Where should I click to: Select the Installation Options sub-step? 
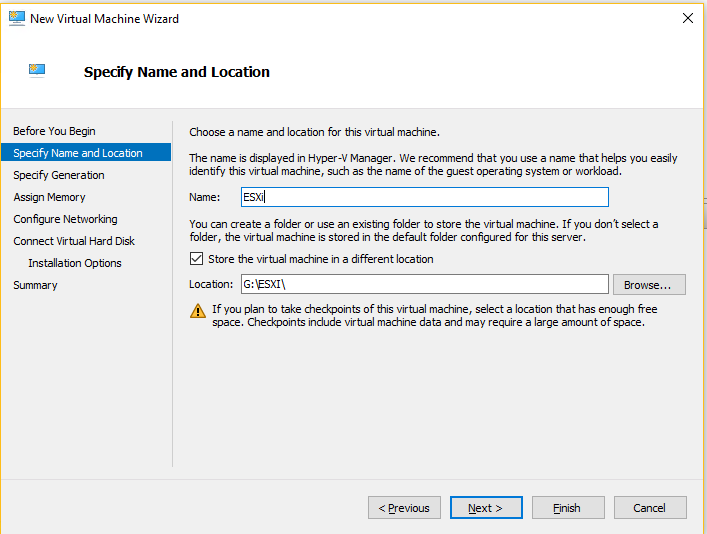pyautogui.click(x=75, y=263)
